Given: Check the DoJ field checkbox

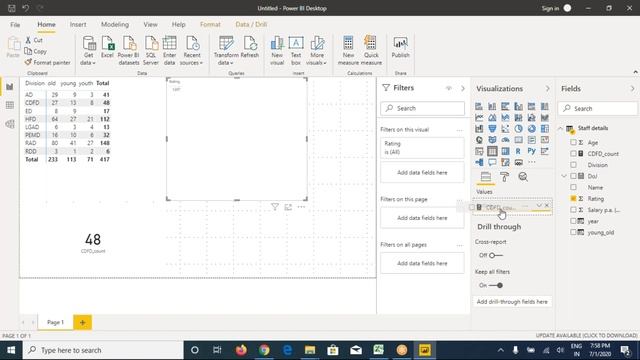Looking at the screenshot, I should 573,176.
